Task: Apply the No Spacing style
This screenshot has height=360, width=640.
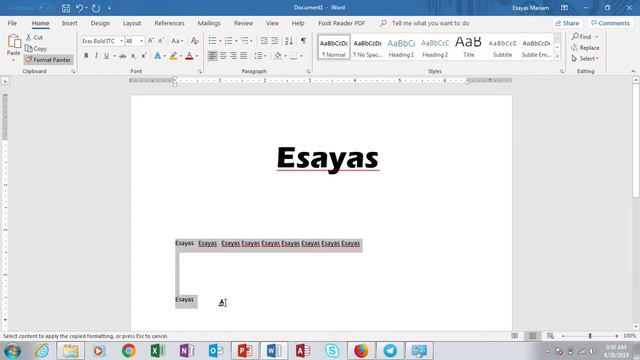Action: (367, 48)
